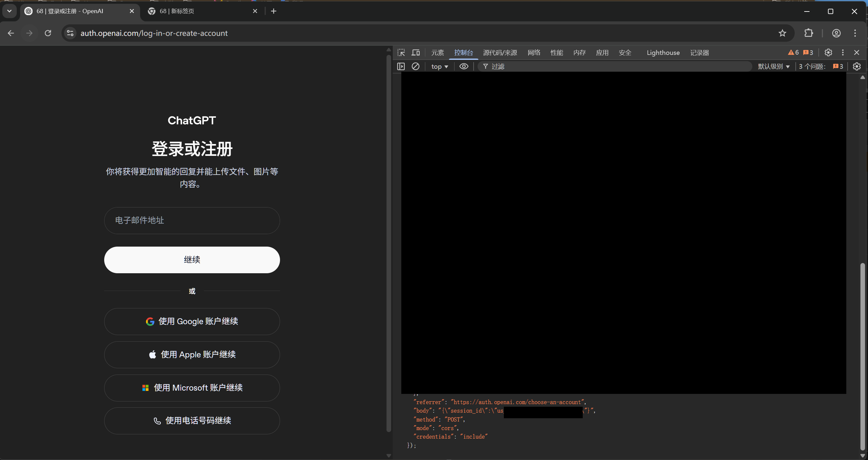Viewport: 868px width, 460px height.
Task: Close the 登录或注册 - OpenAI tab
Action: click(132, 11)
